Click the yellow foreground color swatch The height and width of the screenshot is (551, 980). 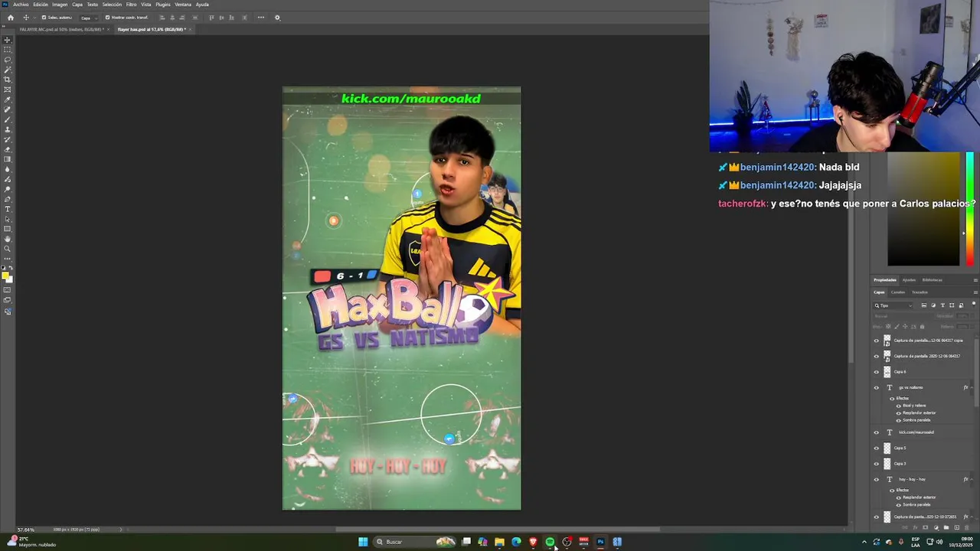coord(5,275)
